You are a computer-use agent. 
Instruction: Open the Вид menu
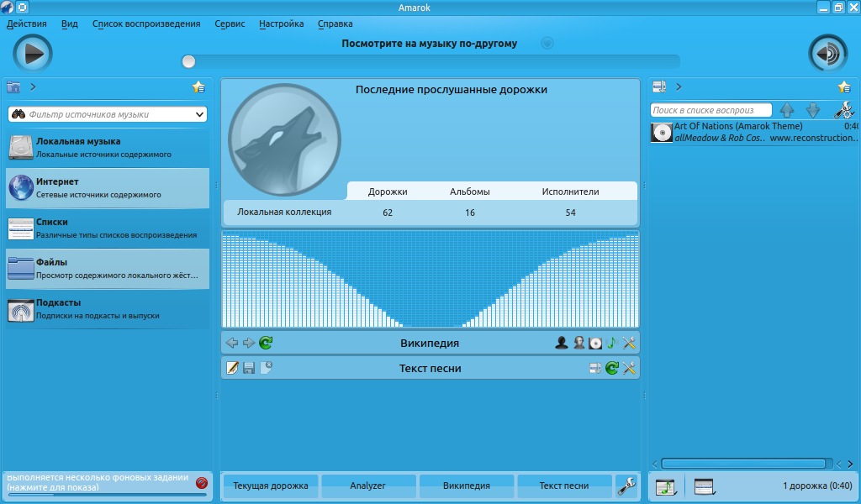coord(69,24)
